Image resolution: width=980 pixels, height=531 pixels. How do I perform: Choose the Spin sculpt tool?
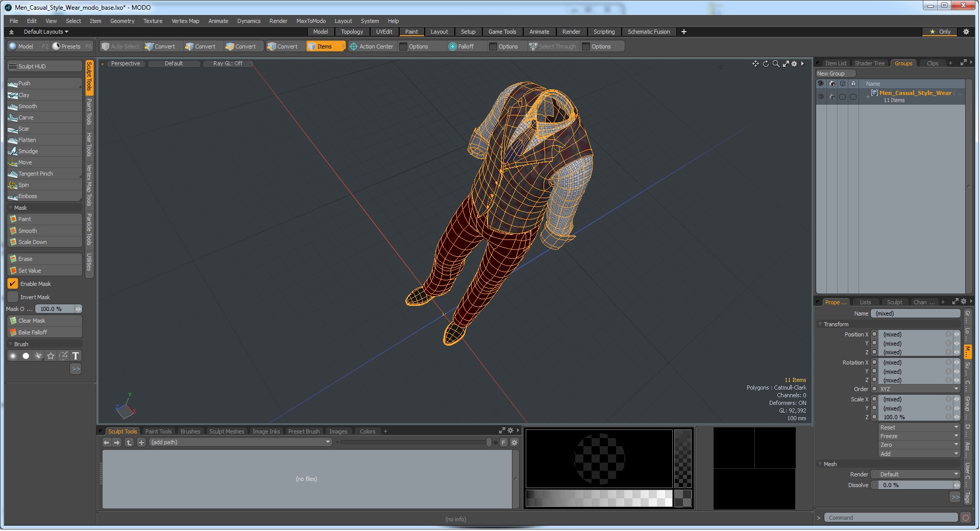click(x=44, y=185)
